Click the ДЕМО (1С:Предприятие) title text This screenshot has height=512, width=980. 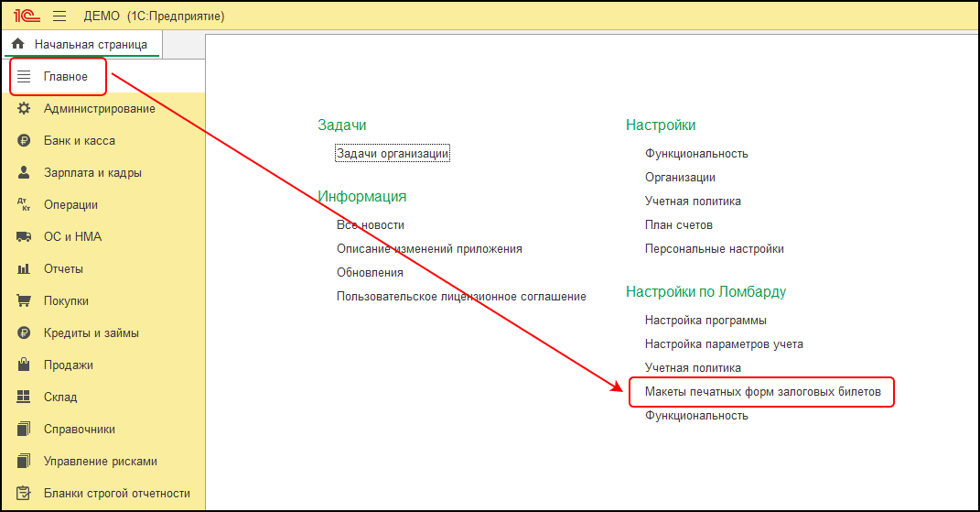tap(154, 16)
